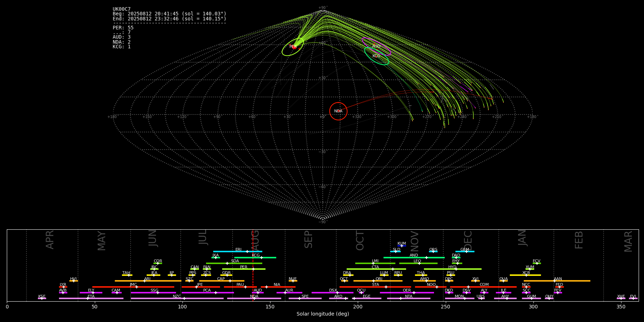The width and height of the screenshot is (644, 322).
Task: Click the AUG month label on the timeline
Action: [x=255, y=240]
